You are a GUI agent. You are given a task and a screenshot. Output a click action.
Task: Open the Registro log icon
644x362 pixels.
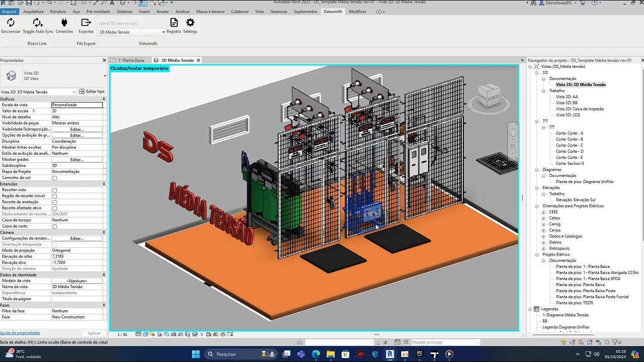(174, 23)
